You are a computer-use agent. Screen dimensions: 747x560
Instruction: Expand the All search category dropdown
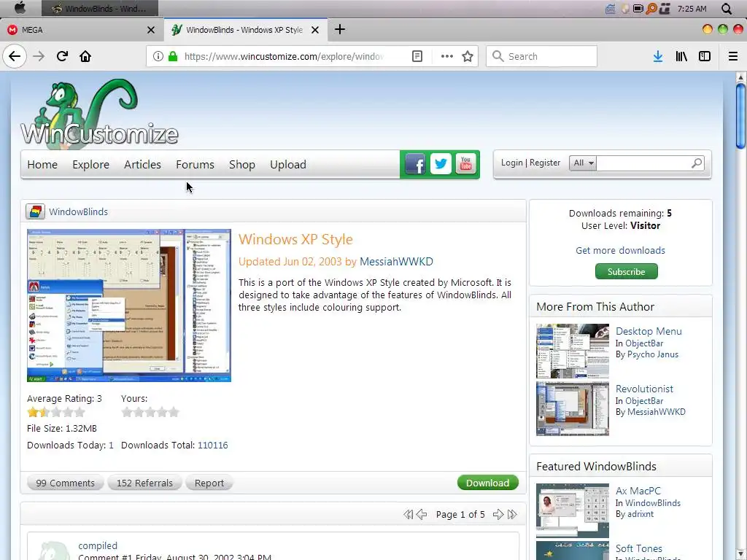[x=583, y=163]
